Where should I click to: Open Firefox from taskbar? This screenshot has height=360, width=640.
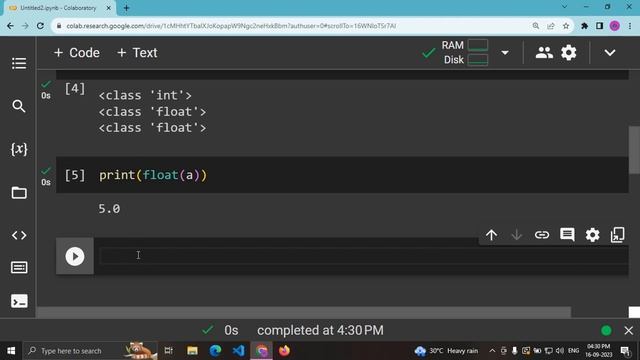284,351
